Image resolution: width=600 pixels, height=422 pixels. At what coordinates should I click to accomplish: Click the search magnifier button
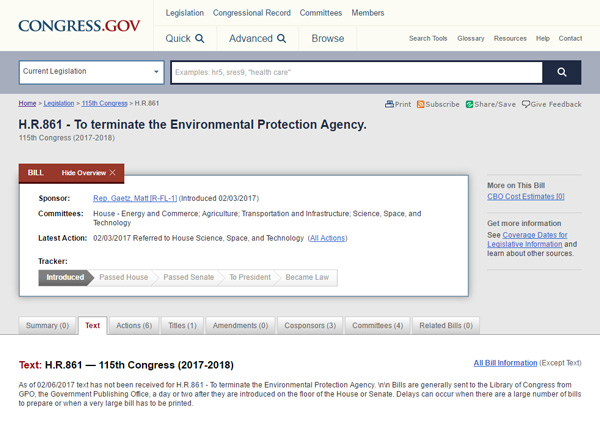562,72
